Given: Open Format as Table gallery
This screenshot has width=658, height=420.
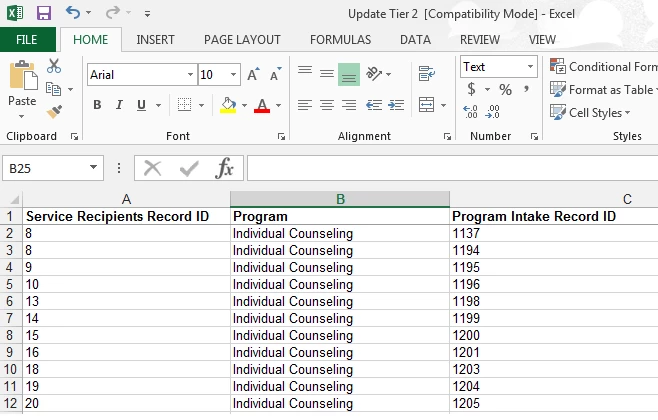Looking at the screenshot, I should point(603,89).
